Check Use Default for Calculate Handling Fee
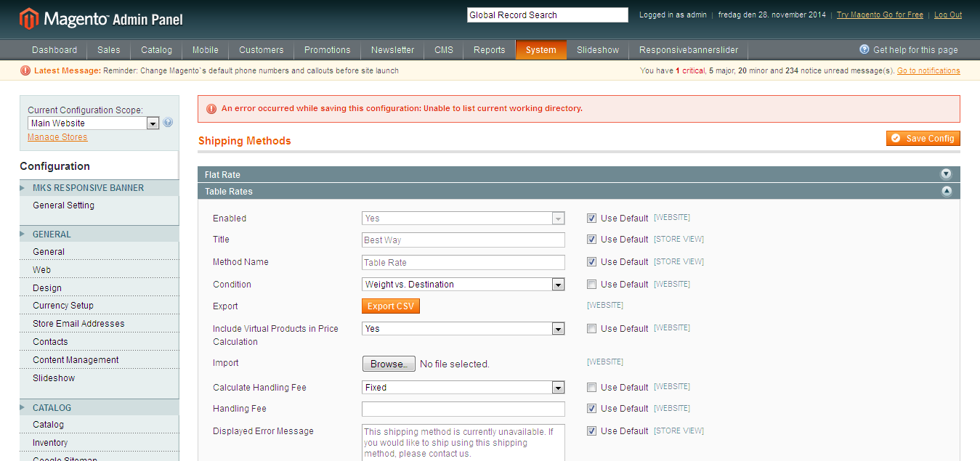The width and height of the screenshot is (980, 461). point(591,387)
